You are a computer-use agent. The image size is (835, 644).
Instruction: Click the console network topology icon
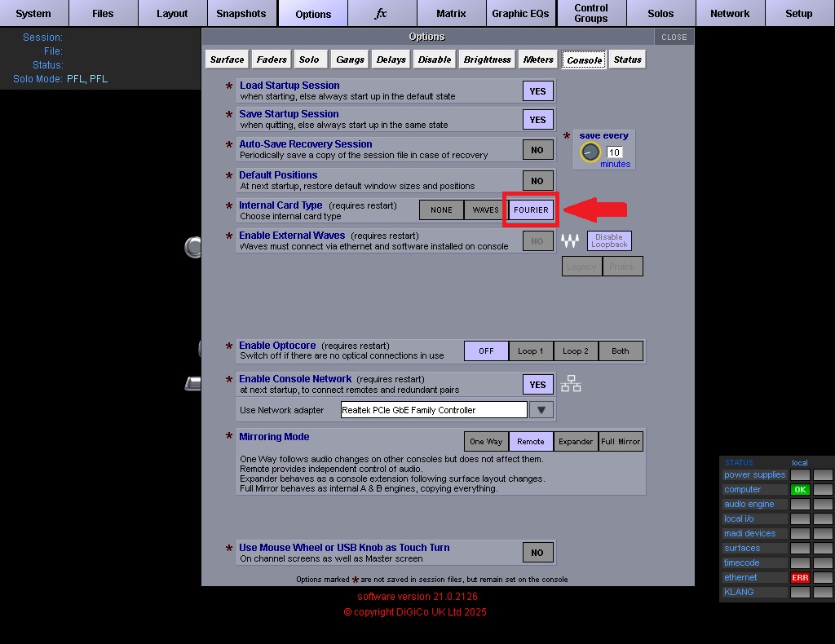[571, 383]
